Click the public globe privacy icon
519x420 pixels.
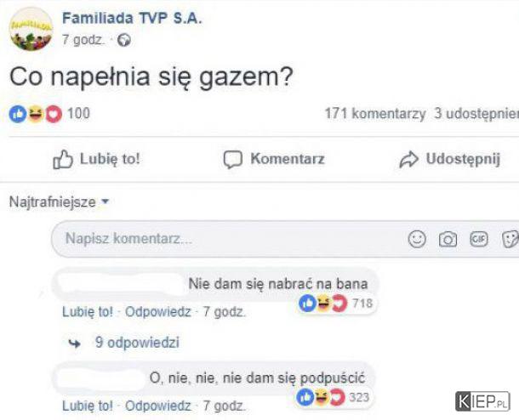124,40
